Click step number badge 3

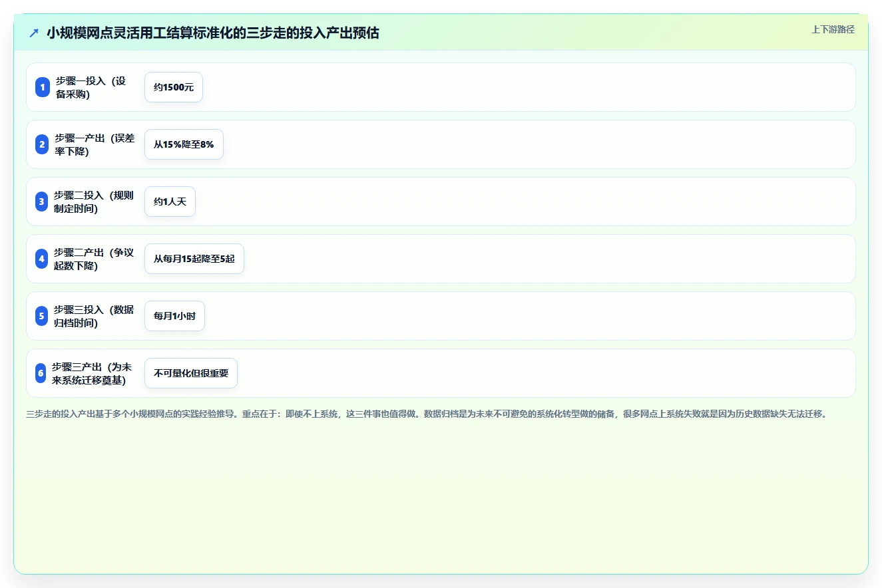pos(41,202)
